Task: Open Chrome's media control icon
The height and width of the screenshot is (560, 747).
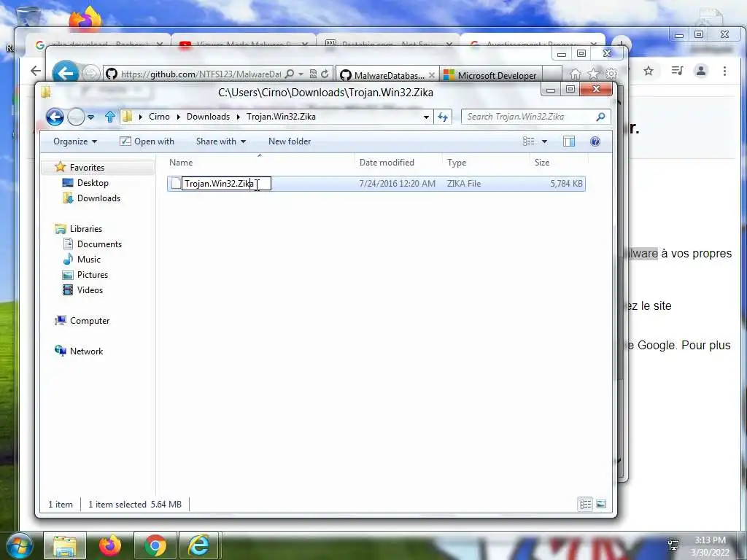Action: 677,71
